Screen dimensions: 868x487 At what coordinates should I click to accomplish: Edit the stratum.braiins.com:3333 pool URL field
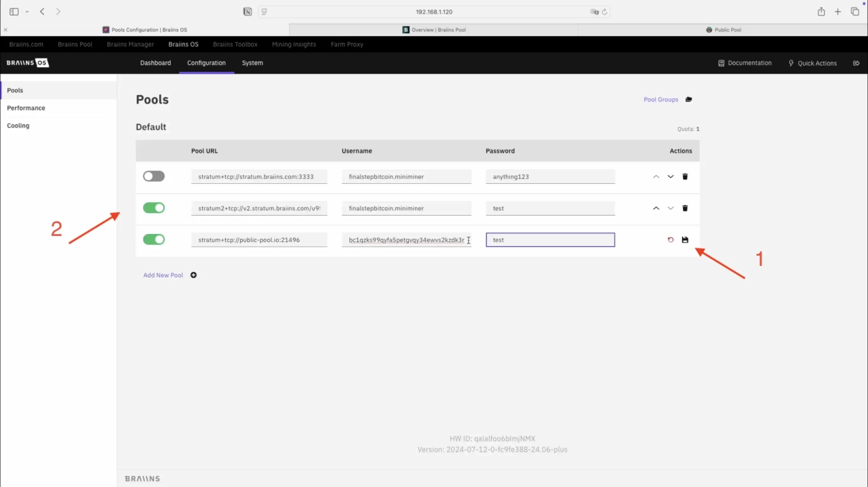click(259, 176)
